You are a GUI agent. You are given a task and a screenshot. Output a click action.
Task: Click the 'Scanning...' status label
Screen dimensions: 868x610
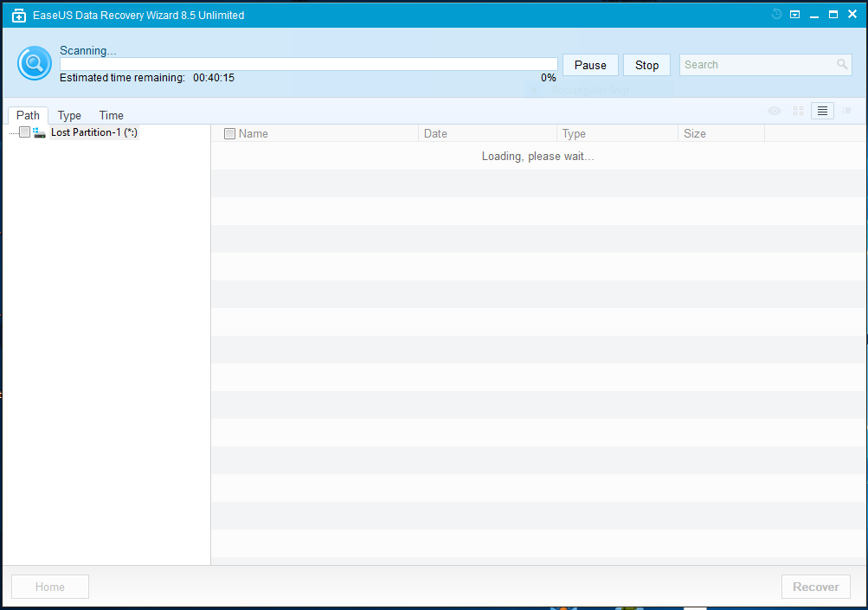pos(88,50)
